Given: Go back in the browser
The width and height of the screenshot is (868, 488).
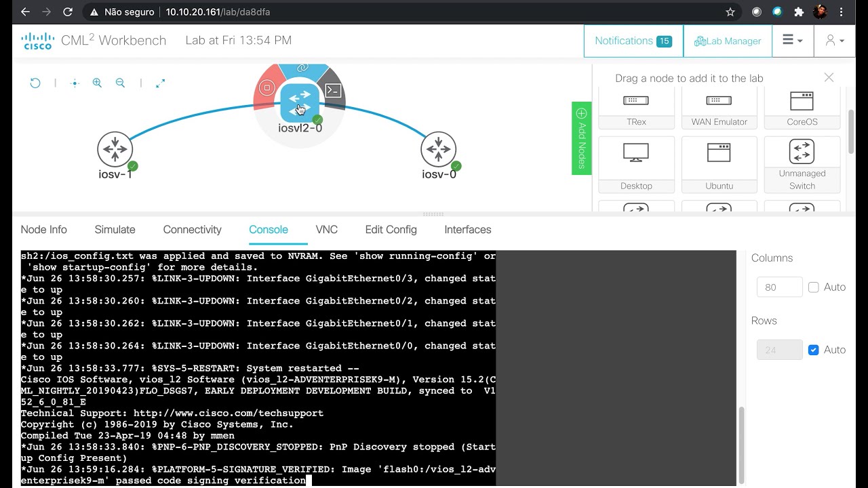Looking at the screenshot, I should (x=25, y=12).
